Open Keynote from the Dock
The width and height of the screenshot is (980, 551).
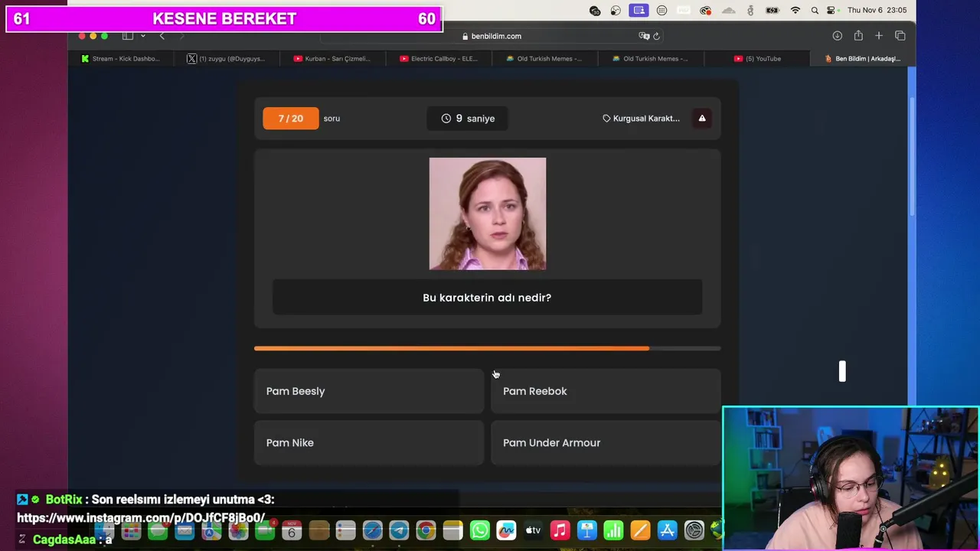tap(586, 530)
